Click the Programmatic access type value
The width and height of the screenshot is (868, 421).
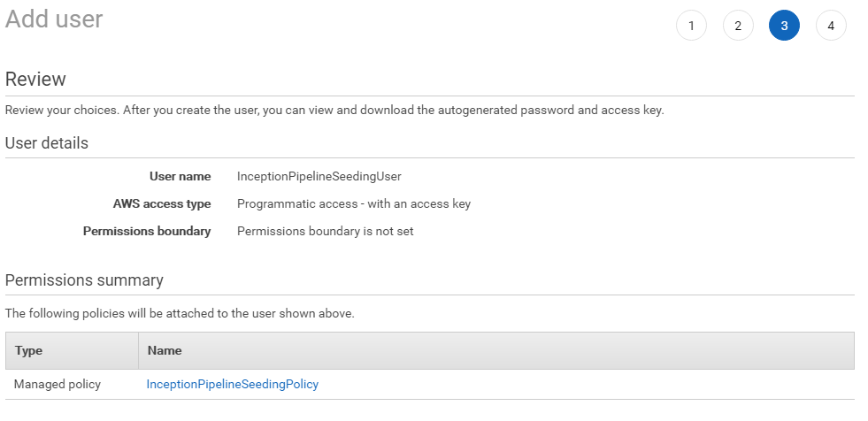point(354,203)
